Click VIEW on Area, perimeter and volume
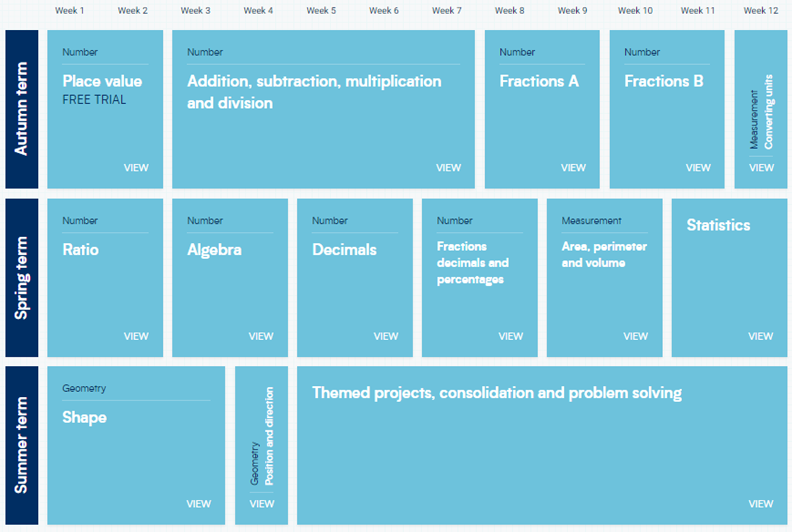This screenshot has height=532, width=792. tap(635, 336)
